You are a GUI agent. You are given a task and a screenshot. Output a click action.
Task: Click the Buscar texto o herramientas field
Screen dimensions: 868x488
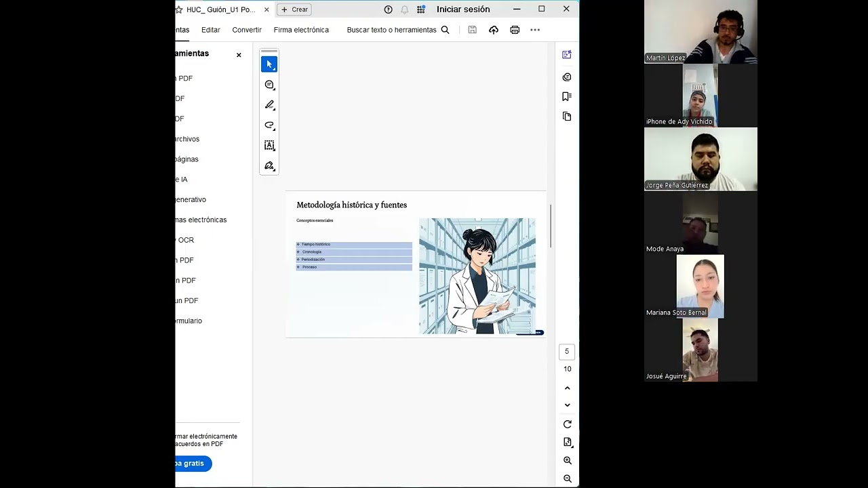[x=398, y=30]
